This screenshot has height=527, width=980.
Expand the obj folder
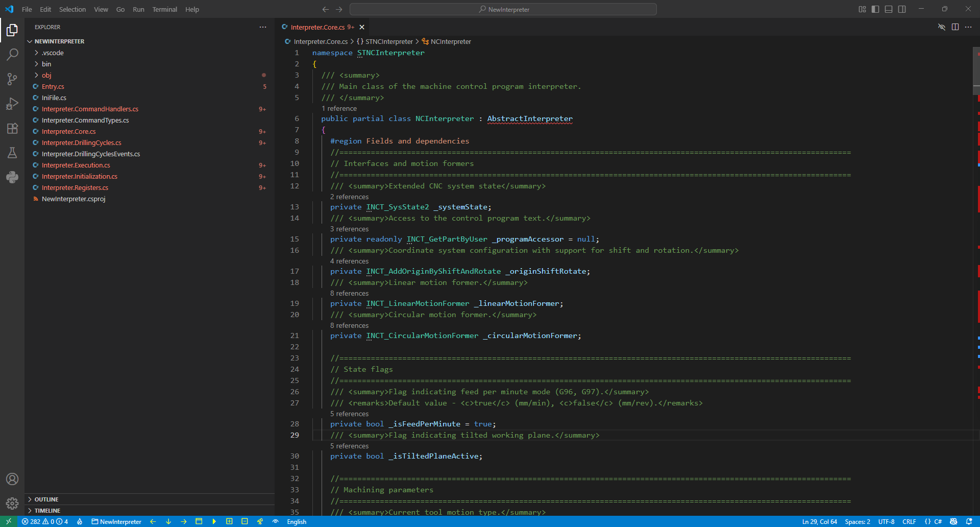(46, 75)
